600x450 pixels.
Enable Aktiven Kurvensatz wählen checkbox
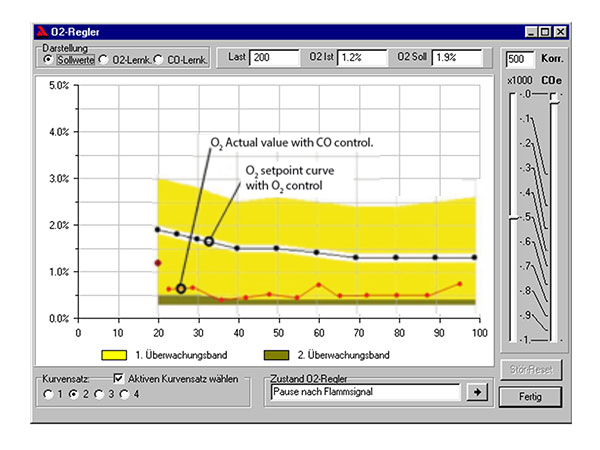click(119, 379)
